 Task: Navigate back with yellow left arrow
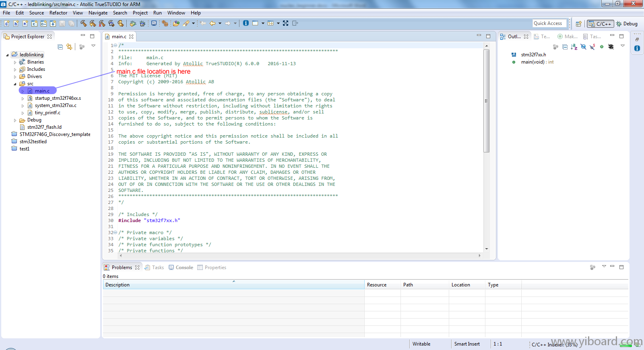pyautogui.click(x=212, y=23)
